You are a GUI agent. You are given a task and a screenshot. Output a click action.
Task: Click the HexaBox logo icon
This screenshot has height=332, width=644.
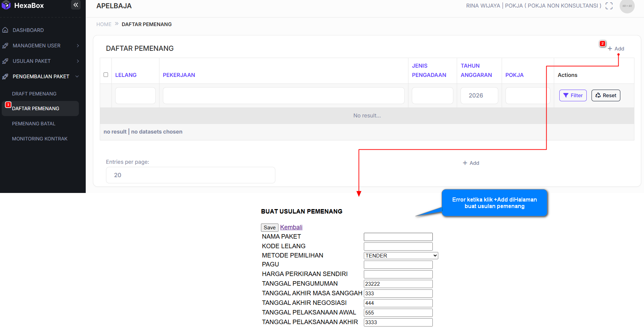coord(6,5)
